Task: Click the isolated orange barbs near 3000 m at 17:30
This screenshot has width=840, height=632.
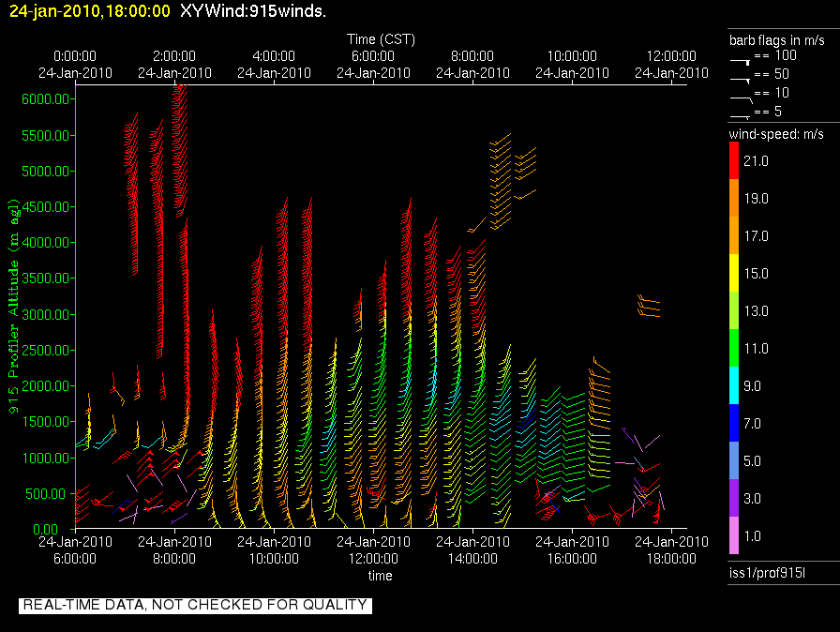Action: coord(648,306)
